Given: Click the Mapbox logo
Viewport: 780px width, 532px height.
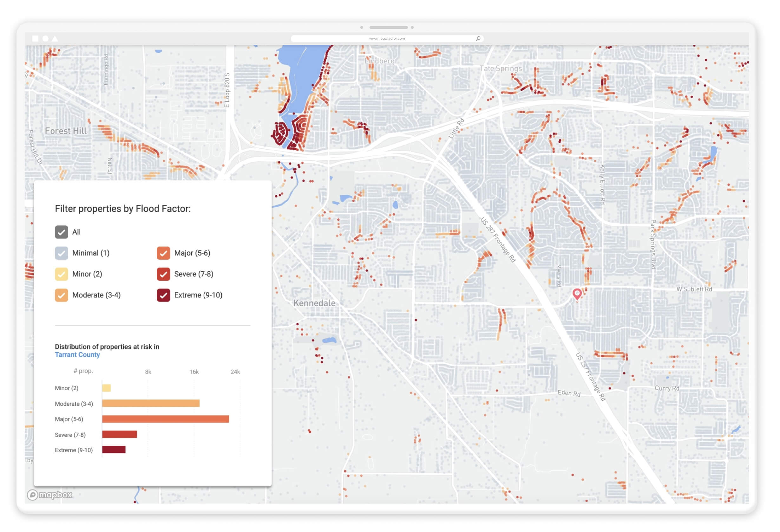Looking at the screenshot, I should click(50, 495).
